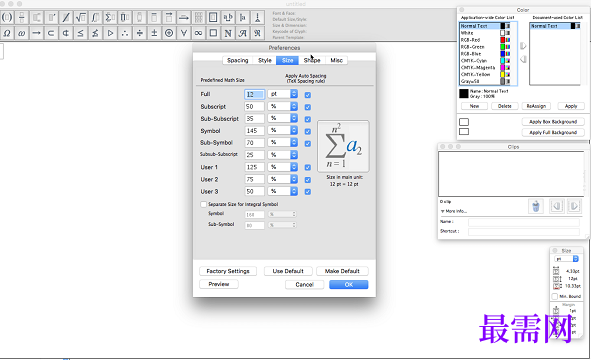
Task: Toggle auto spacing checkbox for Sub-Symbol
Action: point(308,144)
